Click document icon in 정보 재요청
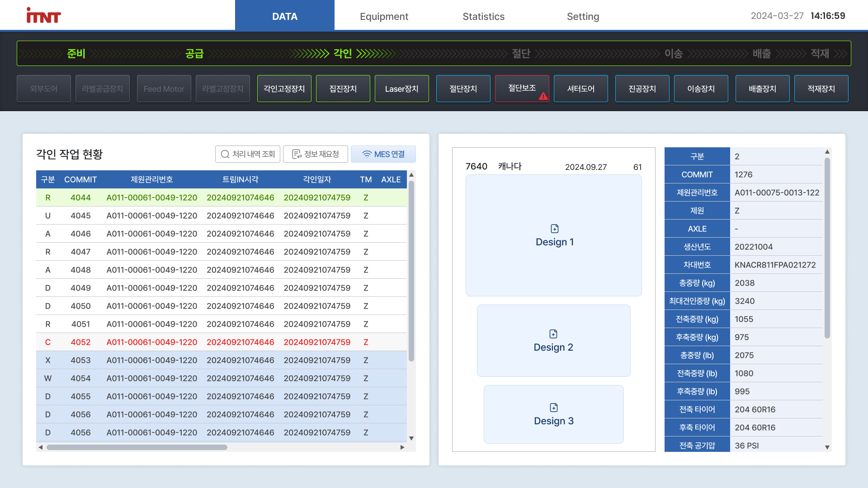 (x=297, y=155)
